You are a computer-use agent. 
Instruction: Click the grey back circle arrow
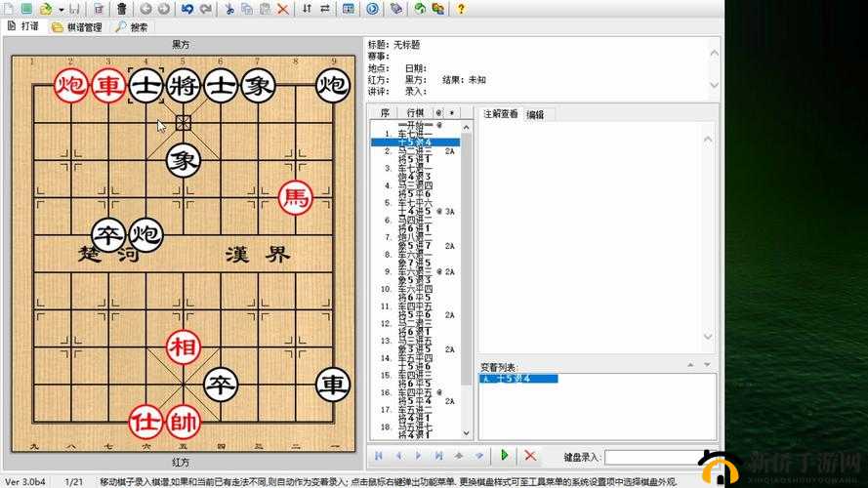[145, 9]
